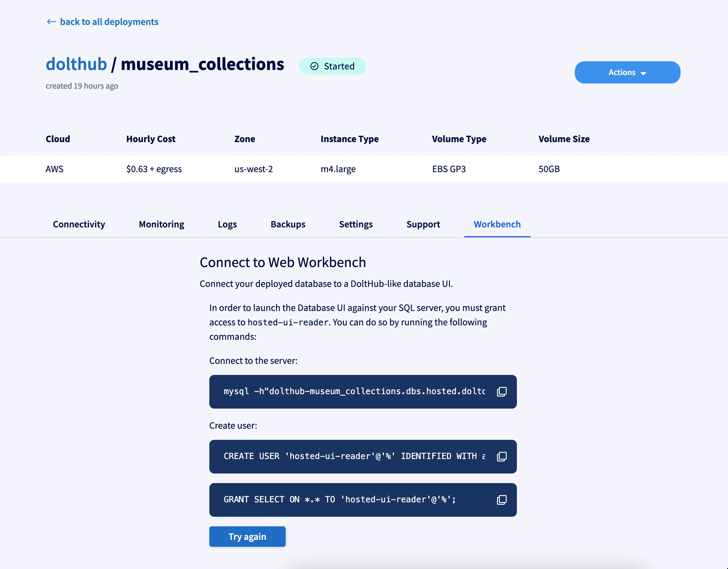Viewport: 728px width, 569px height.
Task: Open the dolthub owner link
Action: [x=76, y=64]
